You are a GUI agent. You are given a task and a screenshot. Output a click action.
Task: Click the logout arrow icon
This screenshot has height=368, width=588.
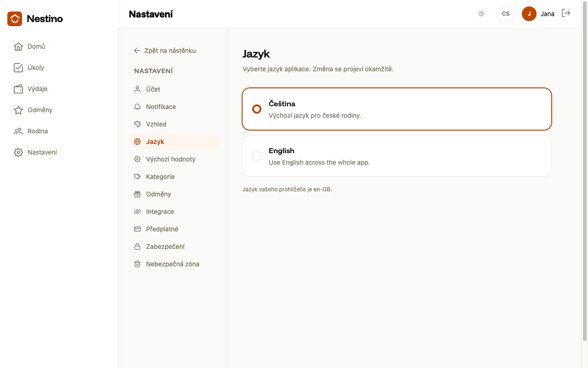pyautogui.click(x=566, y=13)
